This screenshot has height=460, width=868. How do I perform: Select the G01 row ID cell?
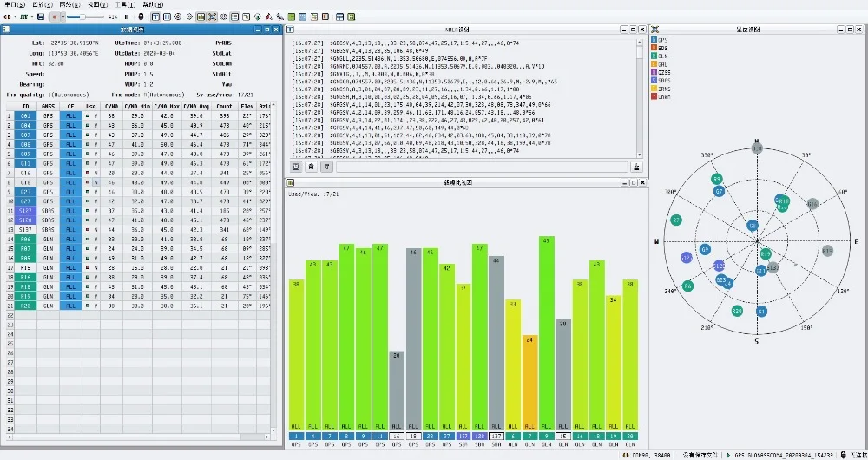click(25, 115)
